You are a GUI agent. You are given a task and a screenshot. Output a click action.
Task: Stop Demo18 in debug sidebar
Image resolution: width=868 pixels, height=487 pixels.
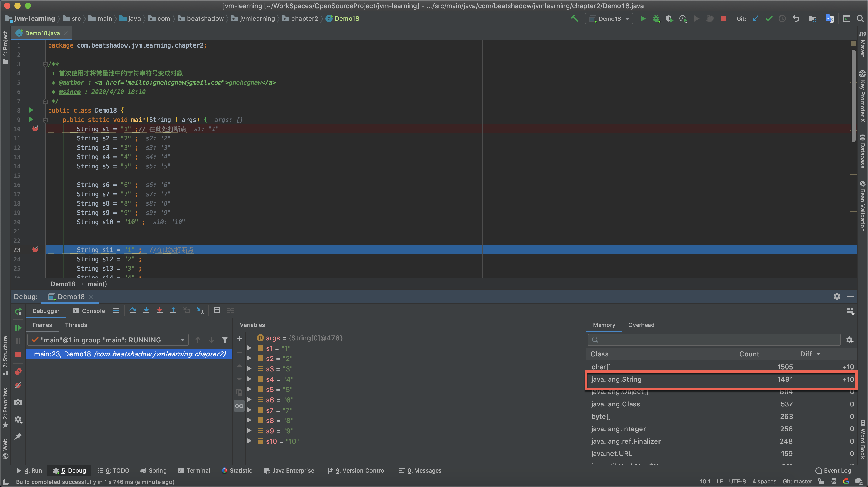coord(18,355)
